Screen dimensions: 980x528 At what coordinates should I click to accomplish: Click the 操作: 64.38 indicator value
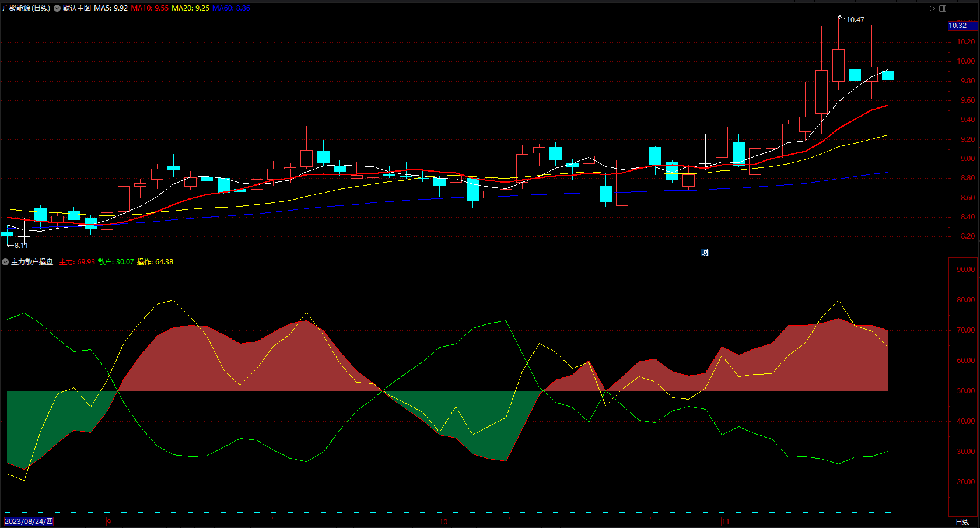(155, 262)
